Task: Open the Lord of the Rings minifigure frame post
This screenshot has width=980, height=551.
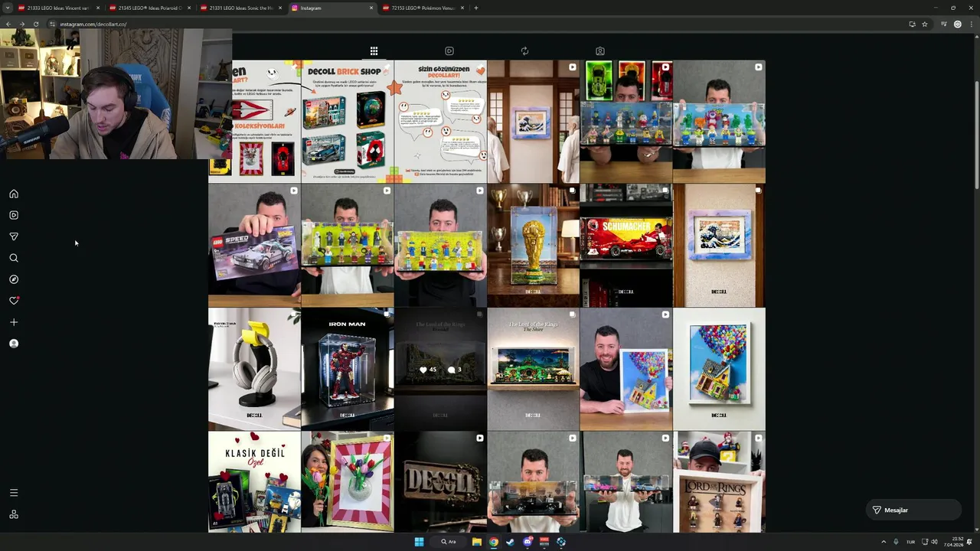Action: click(x=719, y=482)
